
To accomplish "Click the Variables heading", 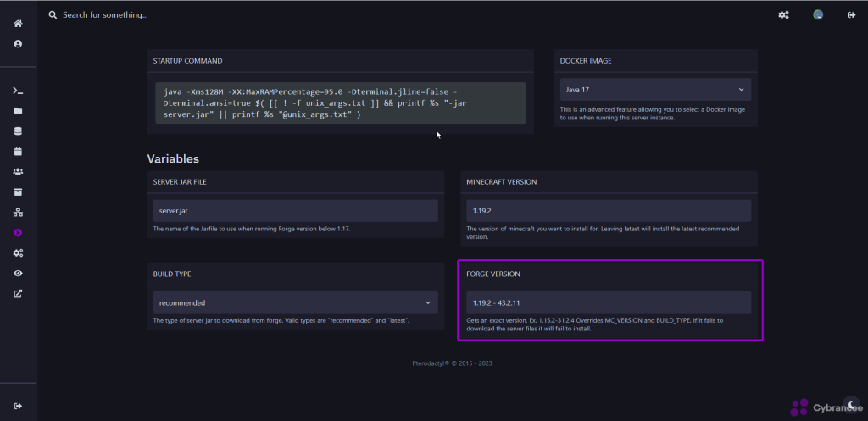I will pyautogui.click(x=173, y=158).
